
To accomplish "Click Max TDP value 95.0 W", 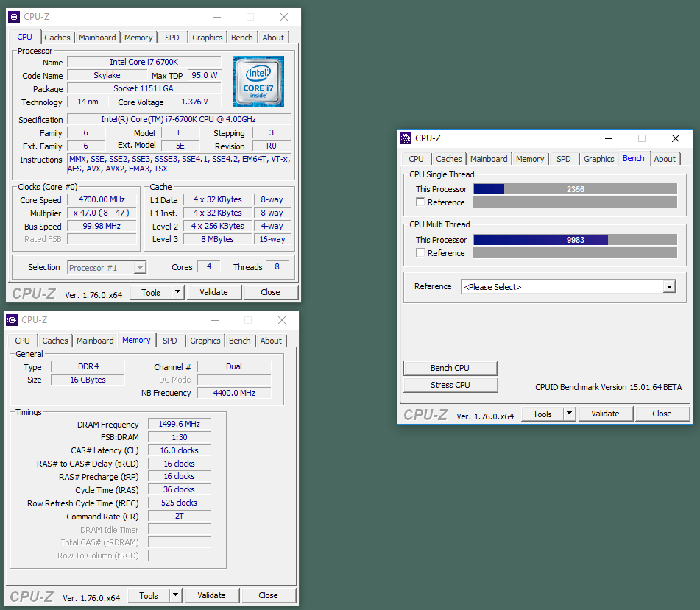I will click(205, 75).
